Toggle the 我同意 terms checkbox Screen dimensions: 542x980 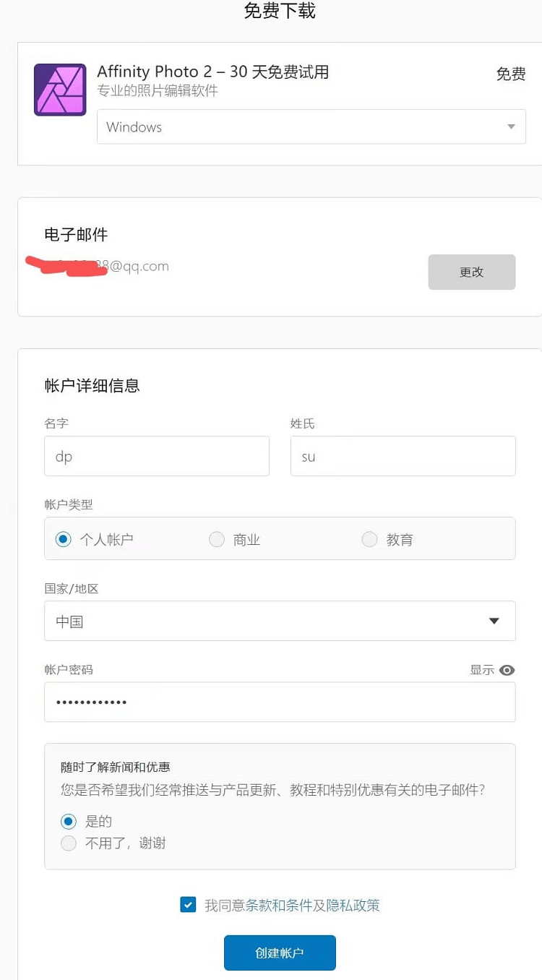(x=188, y=905)
